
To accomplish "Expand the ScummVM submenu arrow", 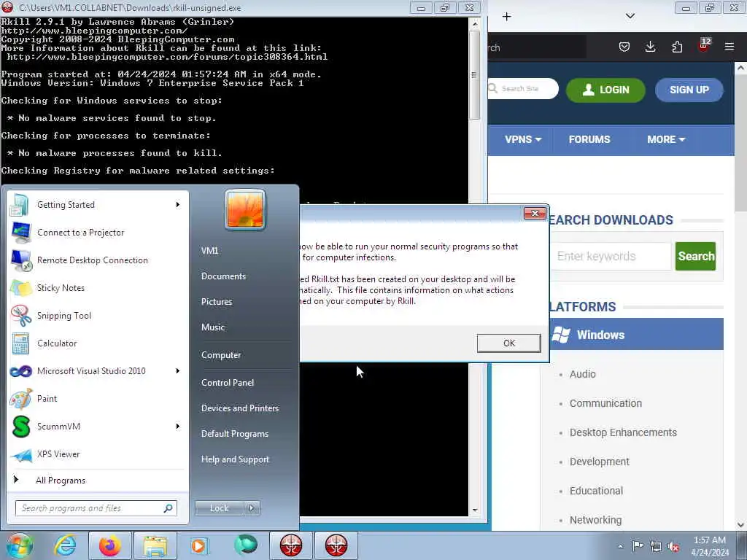I will [178, 426].
